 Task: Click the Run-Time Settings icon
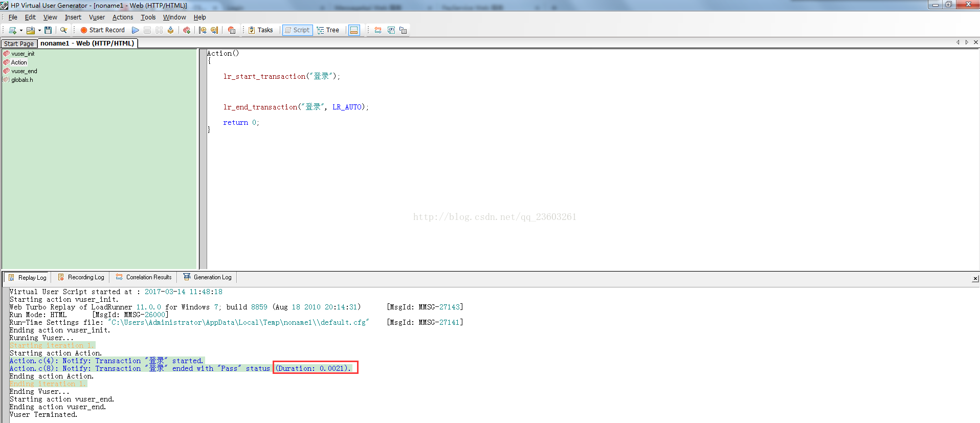pos(403,30)
